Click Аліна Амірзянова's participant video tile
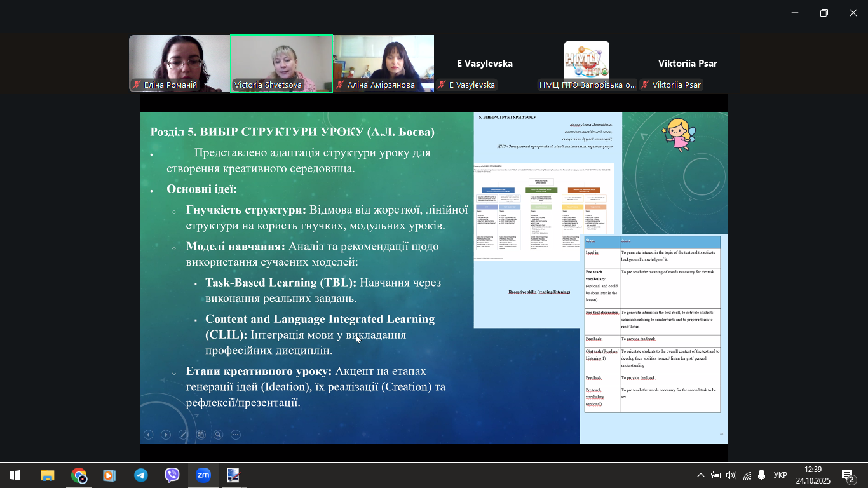The image size is (868, 488). tap(383, 64)
